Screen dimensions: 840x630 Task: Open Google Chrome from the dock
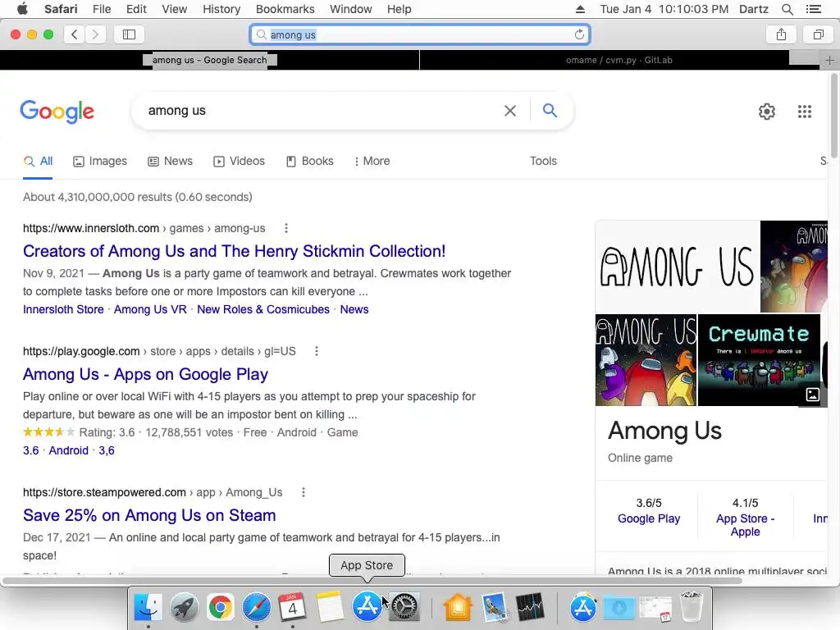tap(220, 607)
